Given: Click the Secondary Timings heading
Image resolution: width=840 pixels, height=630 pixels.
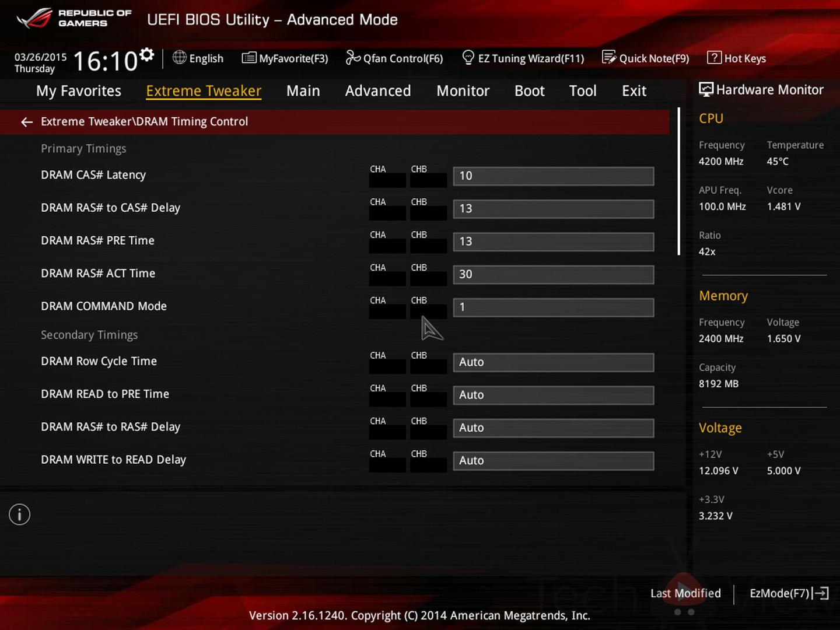Looking at the screenshot, I should tap(89, 335).
